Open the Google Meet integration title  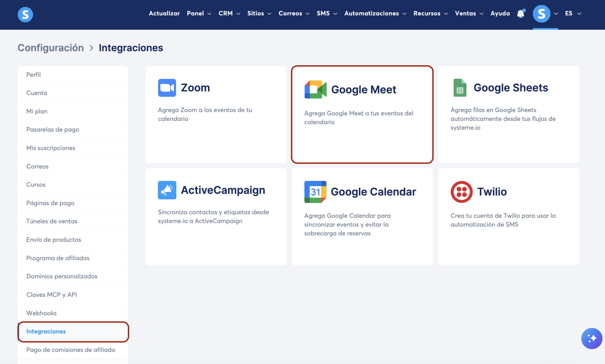364,90
